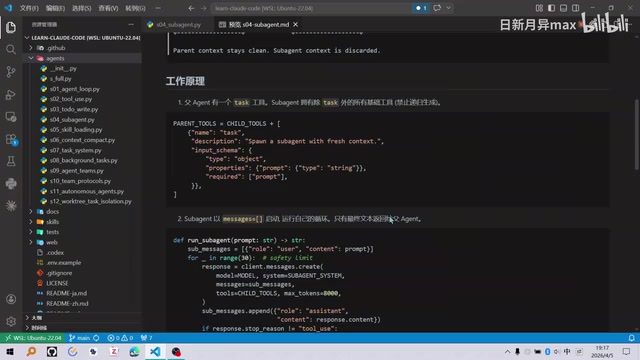
Task: Go forward using navigation arrow
Action: coord(203,8)
